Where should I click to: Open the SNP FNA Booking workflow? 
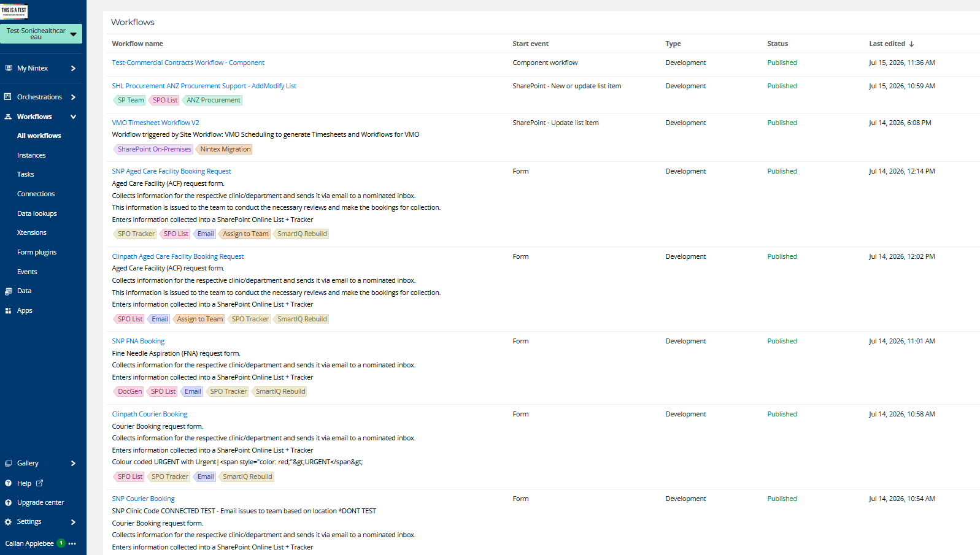click(139, 342)
